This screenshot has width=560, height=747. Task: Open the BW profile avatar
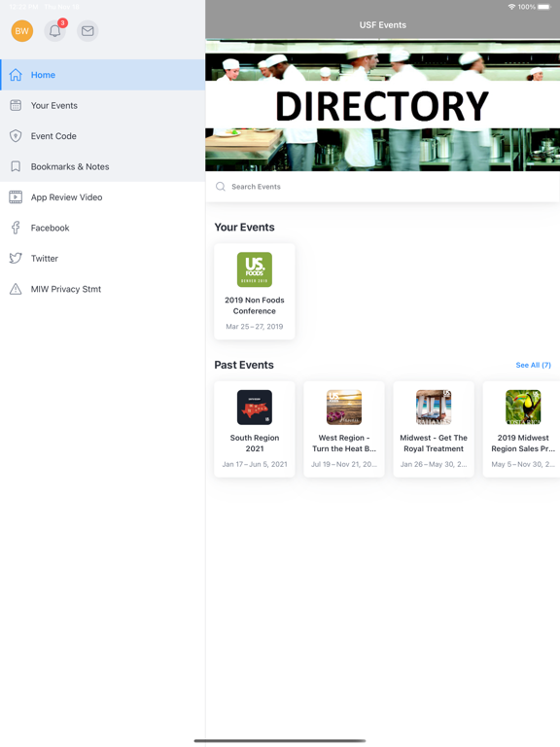(x=22, y=31)
